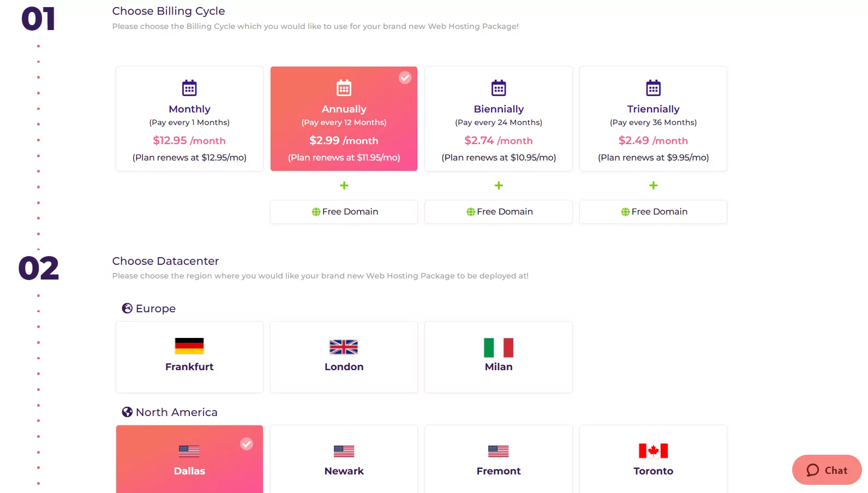Click the North America region heading
This screenshot has height=493, width=868.
tap(176, 412)
